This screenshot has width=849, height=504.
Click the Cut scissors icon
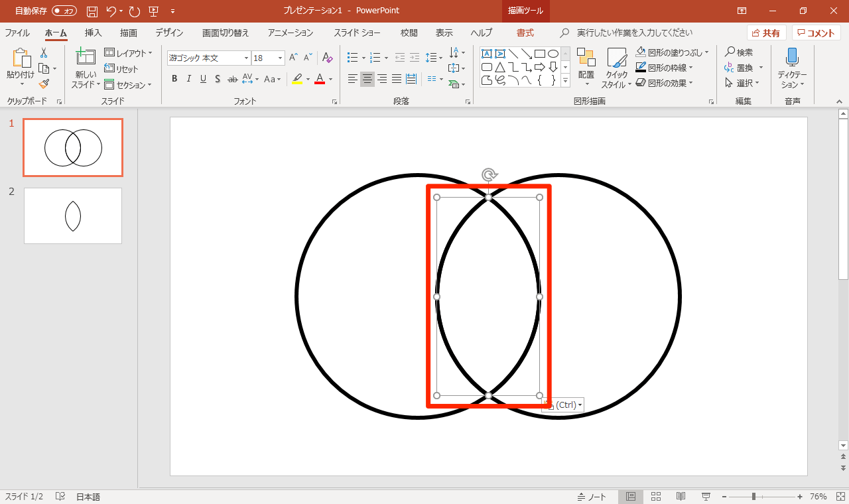click(44, 53)
